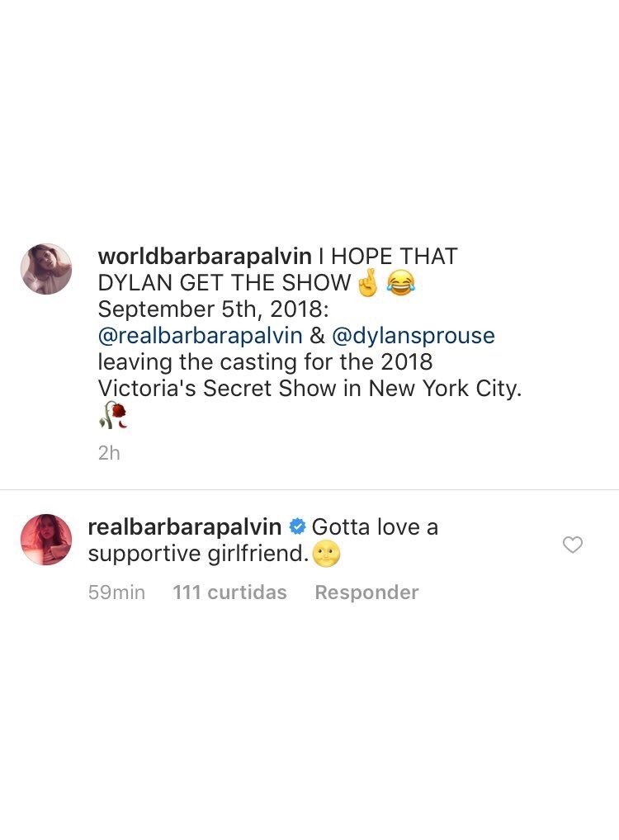Open the @dylansprouse mention link

(413, 336)
